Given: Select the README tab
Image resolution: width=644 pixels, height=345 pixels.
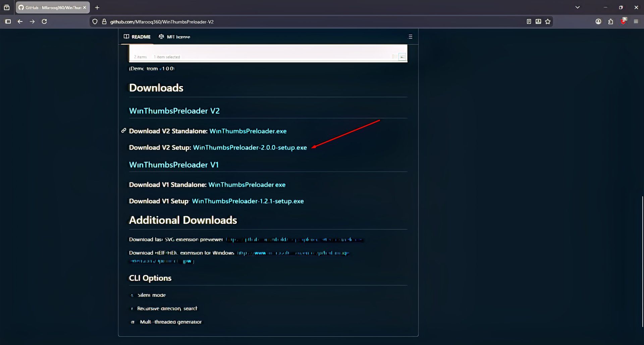Looking at the screenshot, I should 137,37.
